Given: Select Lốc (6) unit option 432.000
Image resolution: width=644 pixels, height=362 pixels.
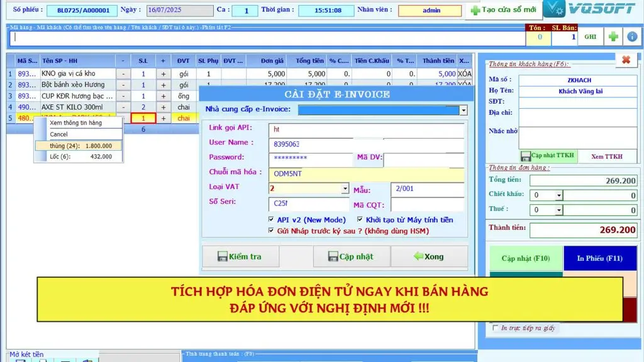Looking at the screenshot, I should click(79, 156).
